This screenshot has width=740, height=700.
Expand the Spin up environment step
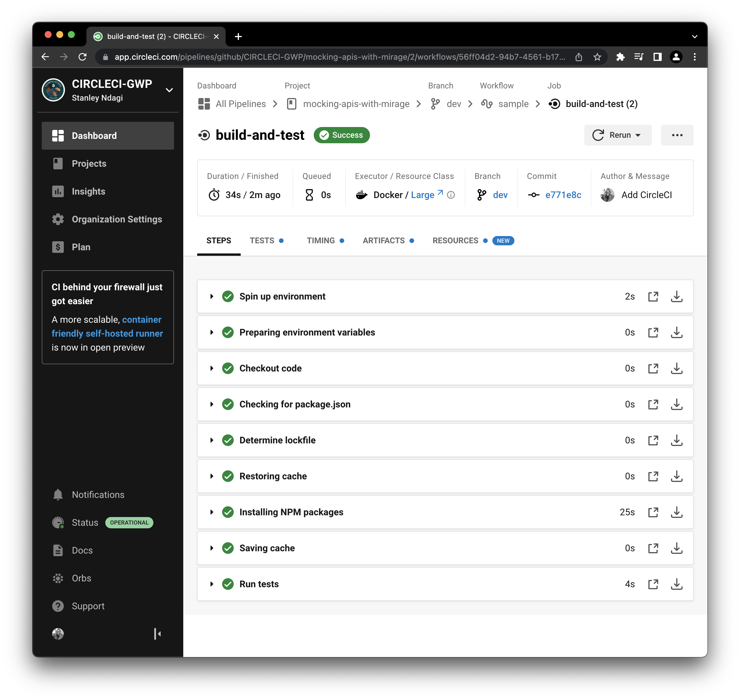click(x=212, y=296)
